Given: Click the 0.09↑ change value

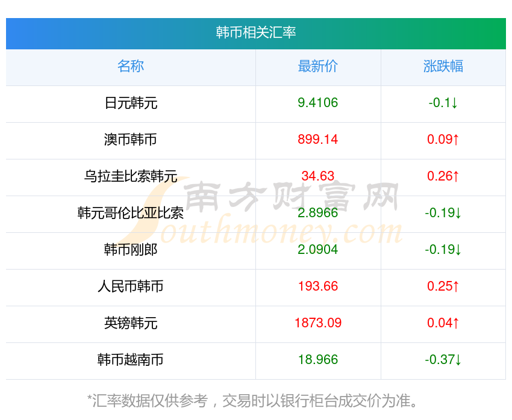Looking at the screenshot, I should [443, 140].
